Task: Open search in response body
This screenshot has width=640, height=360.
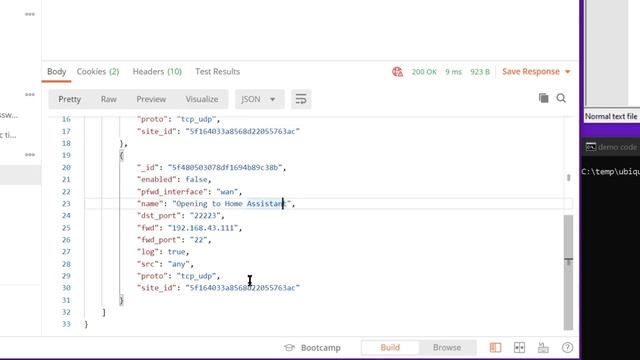Action: coord(561,98)
